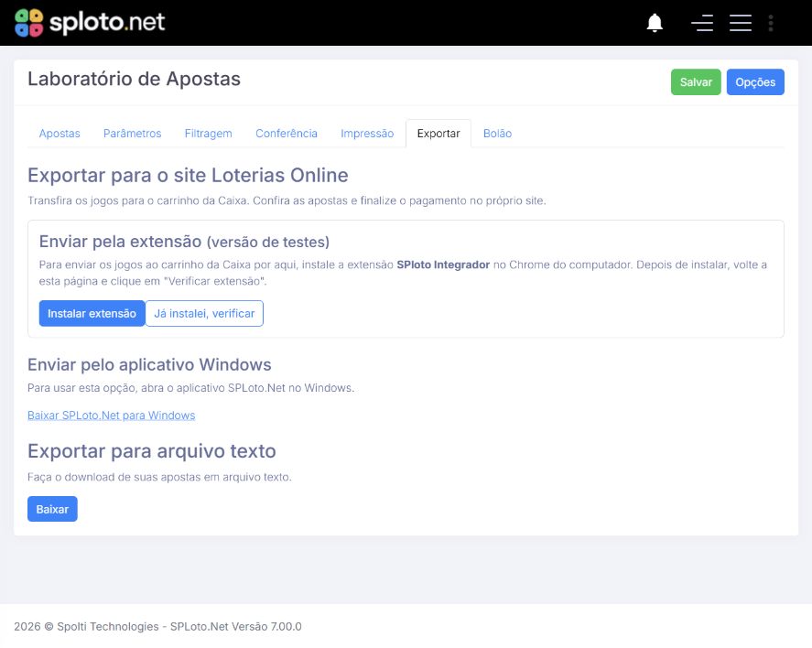Select the active Exportar tab

pyautogui.click(x=438, y=134)
